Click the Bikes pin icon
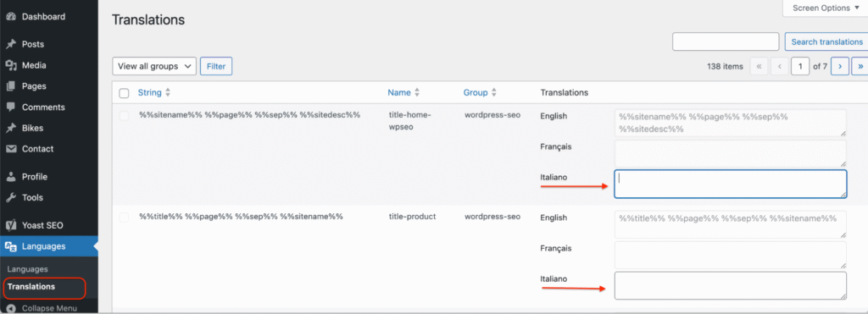Image resolution: width=868 pixels, height=314 pixels. [10, 129]
